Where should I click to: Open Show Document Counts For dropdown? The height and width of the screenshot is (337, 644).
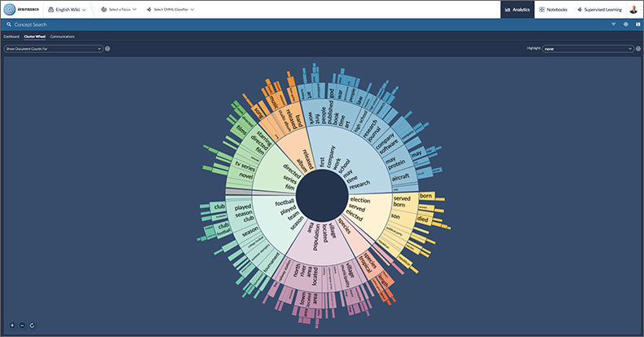53,48
